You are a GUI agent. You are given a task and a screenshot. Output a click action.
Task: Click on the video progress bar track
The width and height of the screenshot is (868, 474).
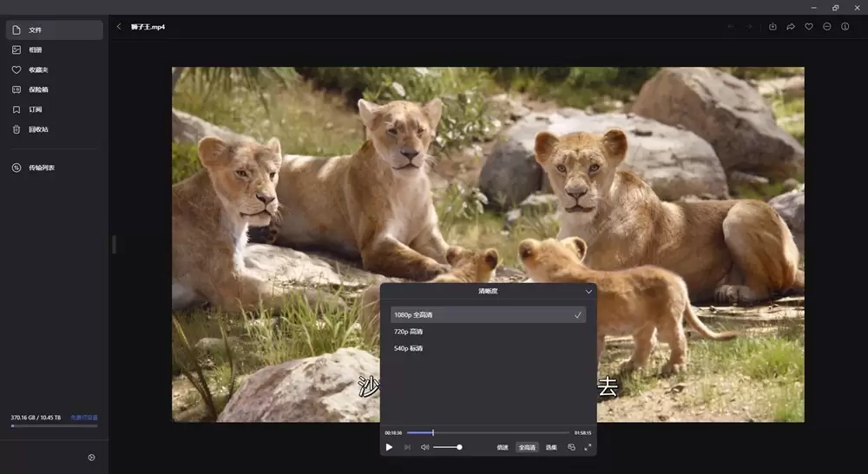tap(488, 432)
